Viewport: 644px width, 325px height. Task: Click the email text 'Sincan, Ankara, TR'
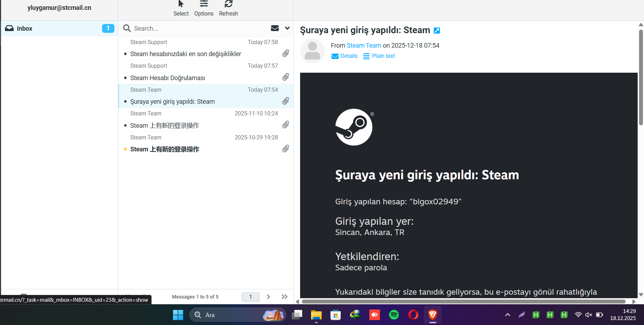pos(370,232)
